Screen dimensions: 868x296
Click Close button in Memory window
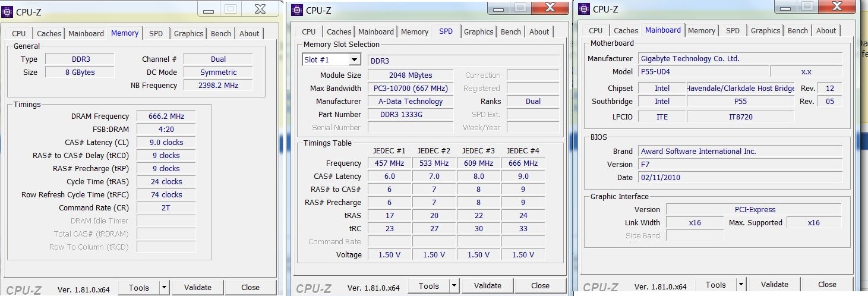(250, 288)
